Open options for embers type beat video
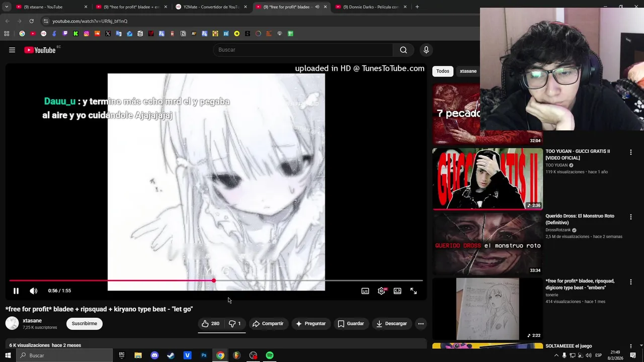This screenshot has width=644, height=362. tap(630, 282)
